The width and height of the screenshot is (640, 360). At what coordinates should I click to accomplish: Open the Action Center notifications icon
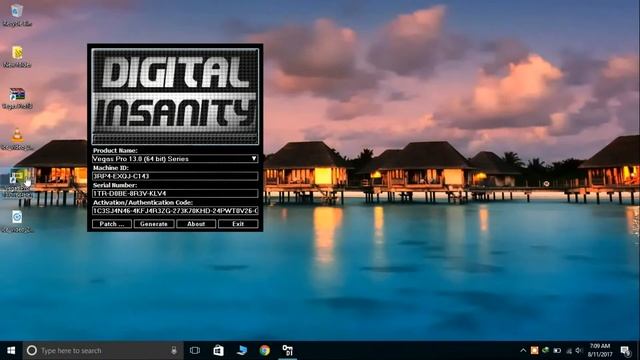click(625, 351)
